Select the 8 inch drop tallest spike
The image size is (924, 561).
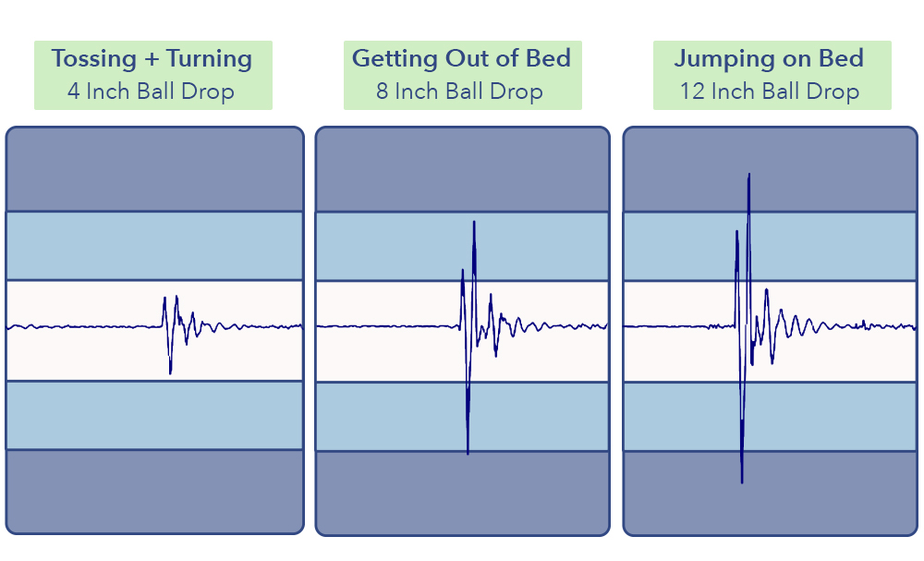pos(474,224)
